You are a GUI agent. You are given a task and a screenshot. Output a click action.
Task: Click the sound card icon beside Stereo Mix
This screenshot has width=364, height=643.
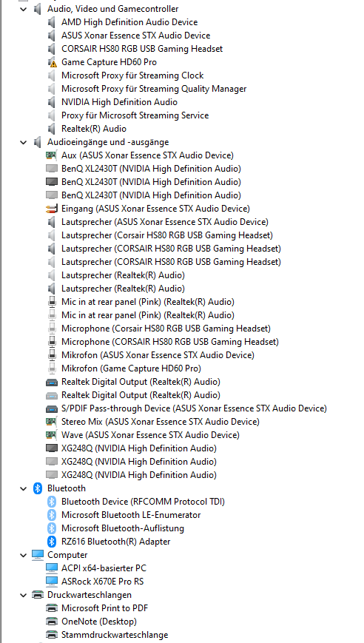coord(52,422)
